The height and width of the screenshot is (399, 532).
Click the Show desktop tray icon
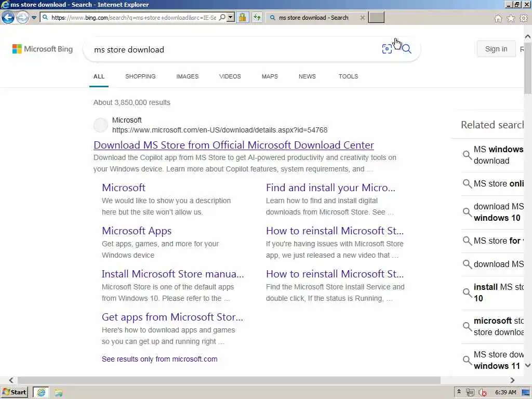526,393
